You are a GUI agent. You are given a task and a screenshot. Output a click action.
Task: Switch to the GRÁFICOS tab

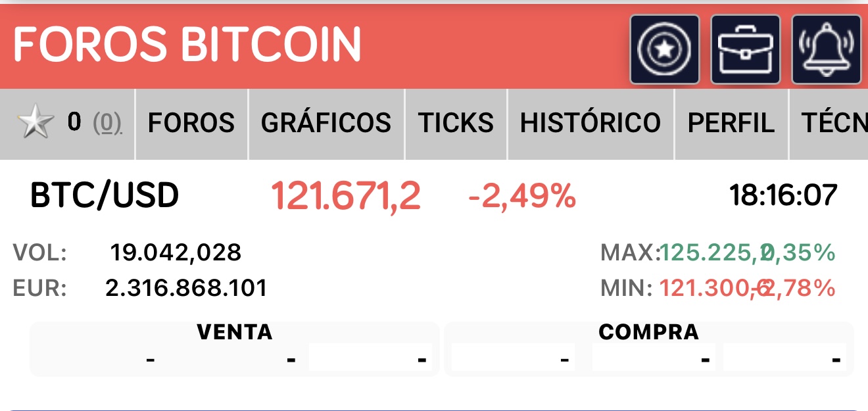click(326, 123)
